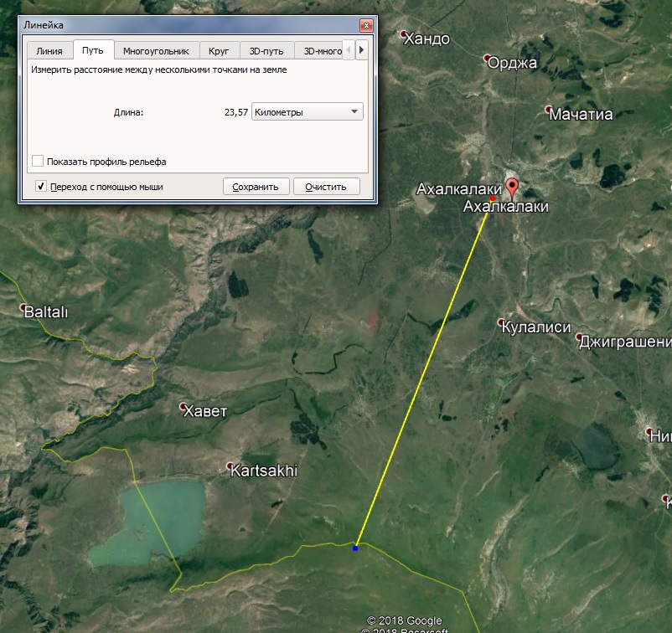The image size is (672, 633).
Task: Click the Мачатиа place marker
Action: (548, 109)
